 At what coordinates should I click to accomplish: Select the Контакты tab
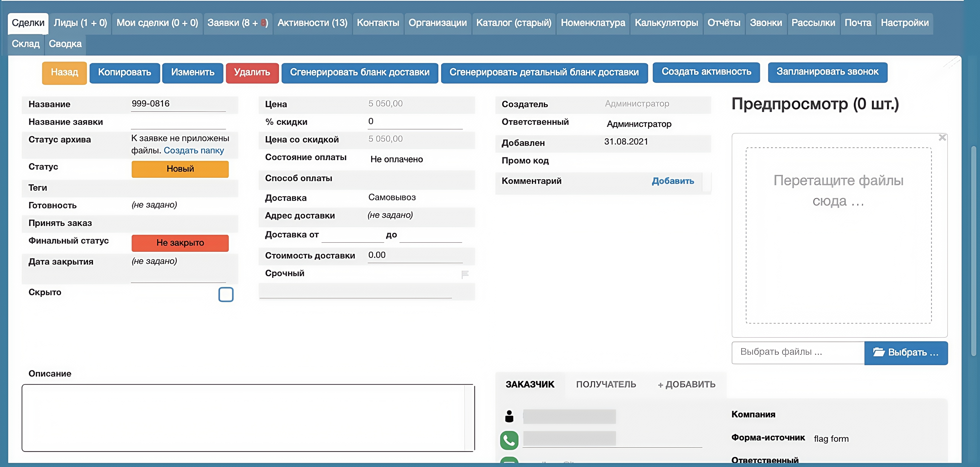coord(378,23)
